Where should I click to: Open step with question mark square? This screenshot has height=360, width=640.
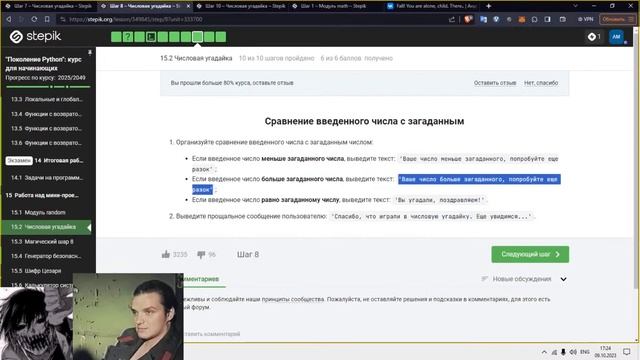pos(128,37)
